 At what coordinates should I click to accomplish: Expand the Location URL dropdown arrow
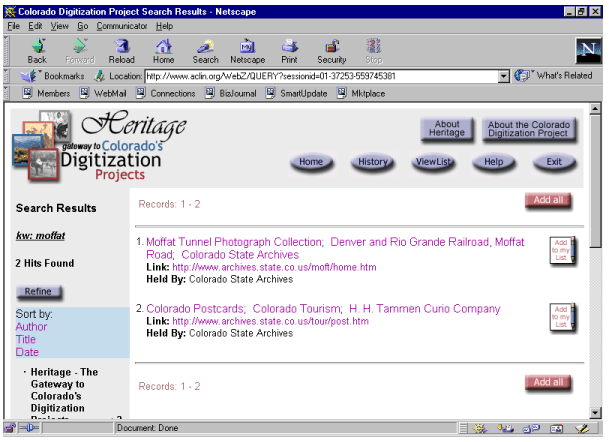503,76
